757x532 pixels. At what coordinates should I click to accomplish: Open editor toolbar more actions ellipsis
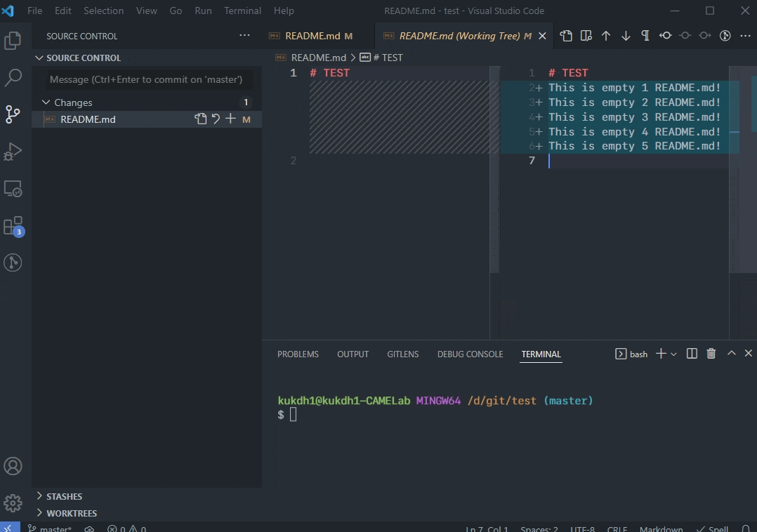point(746,36)
